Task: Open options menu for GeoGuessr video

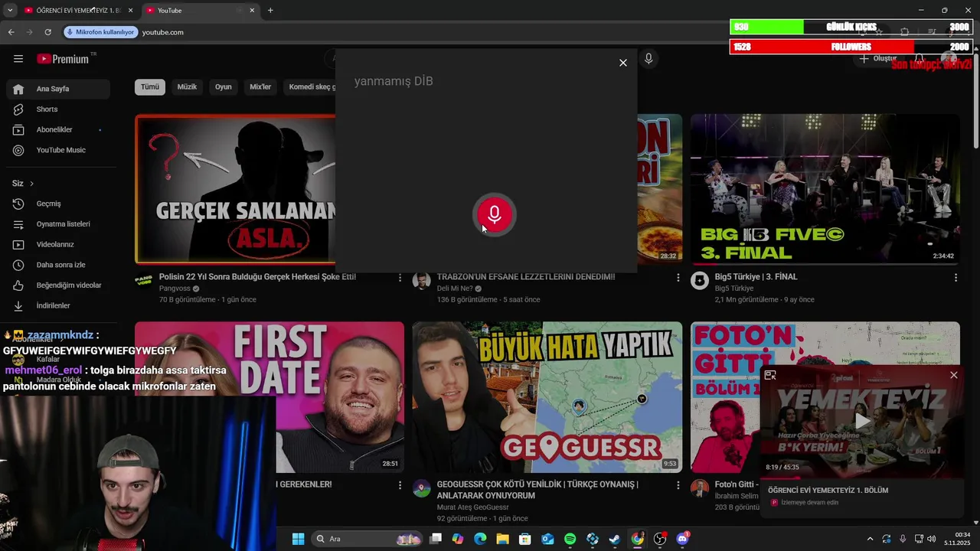Action: [678, 485]
